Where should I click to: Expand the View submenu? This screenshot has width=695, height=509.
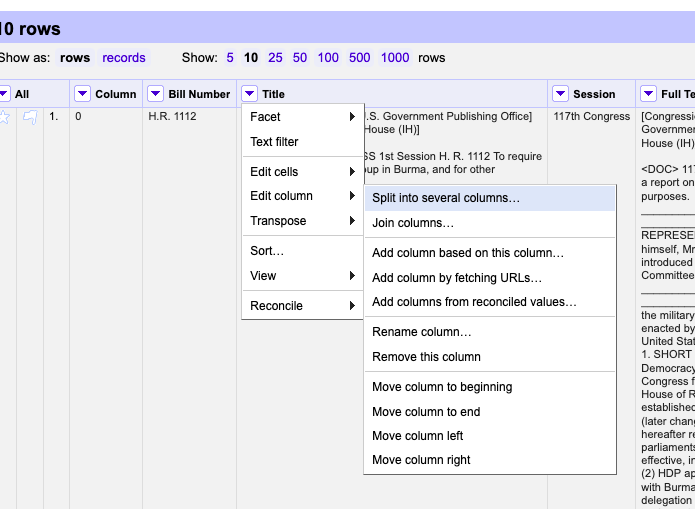tap(303, 276)
